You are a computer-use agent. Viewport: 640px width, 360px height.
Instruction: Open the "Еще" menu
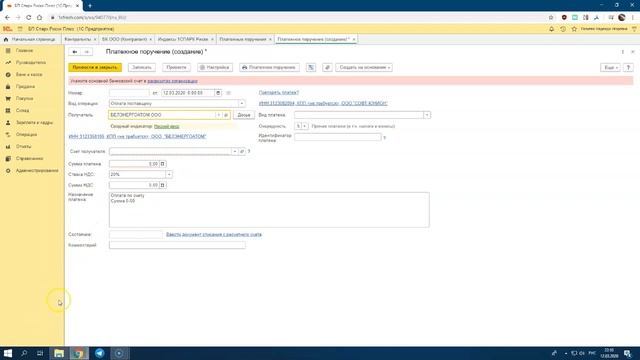pyautogui.click(x=610, y=67)
